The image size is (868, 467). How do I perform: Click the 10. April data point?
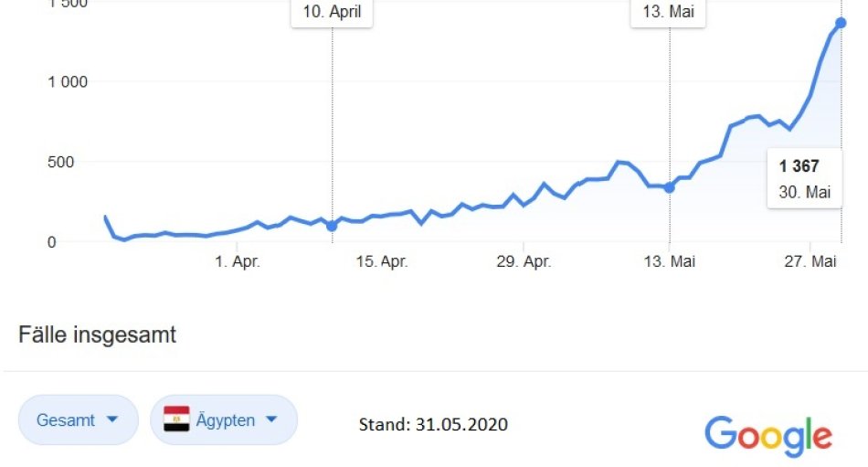(332, 225)
